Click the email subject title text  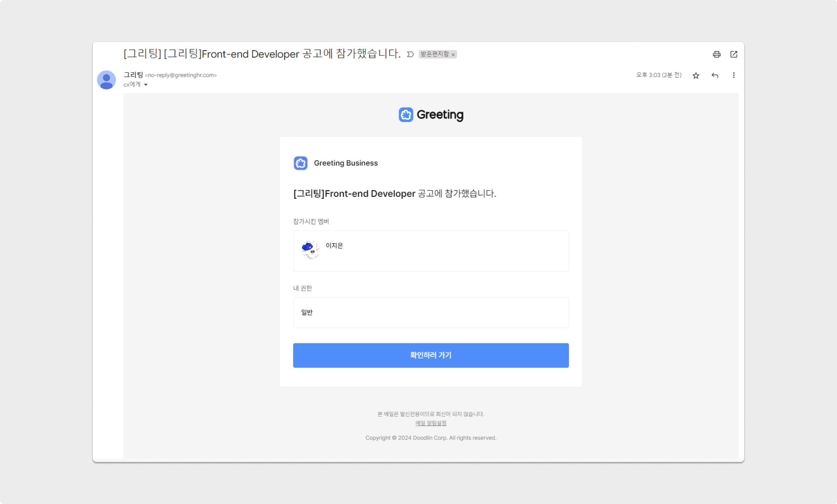[x=262, y=54]
